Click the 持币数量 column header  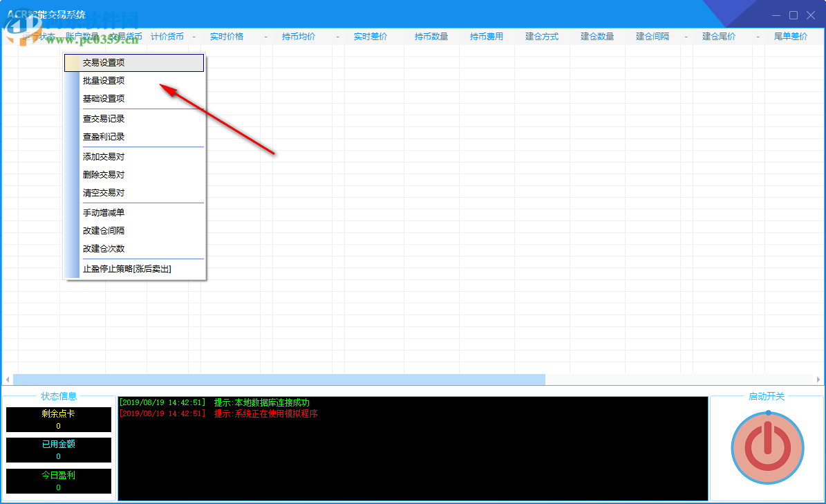pos(431,37)
